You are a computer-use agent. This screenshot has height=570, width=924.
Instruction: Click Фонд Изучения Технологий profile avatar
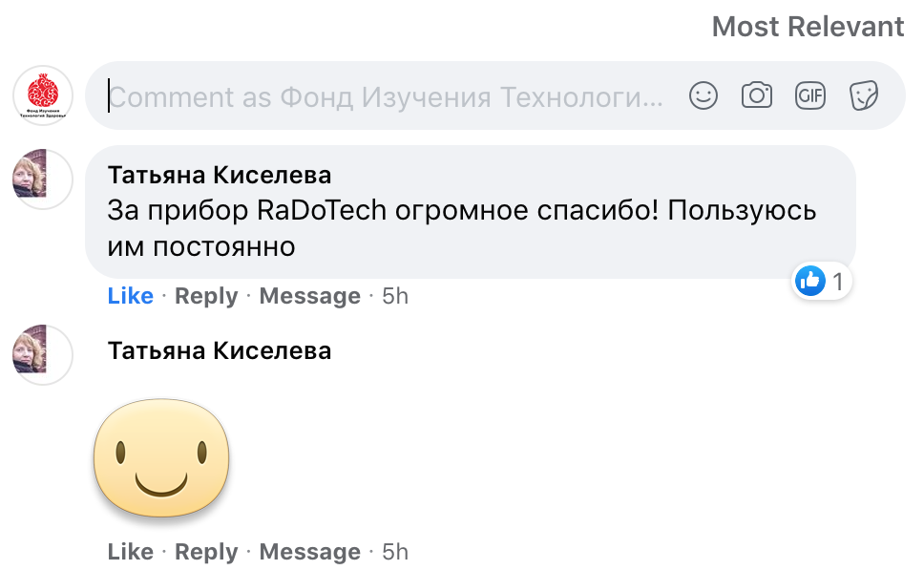pyautogui.click(x=42, y=95)
